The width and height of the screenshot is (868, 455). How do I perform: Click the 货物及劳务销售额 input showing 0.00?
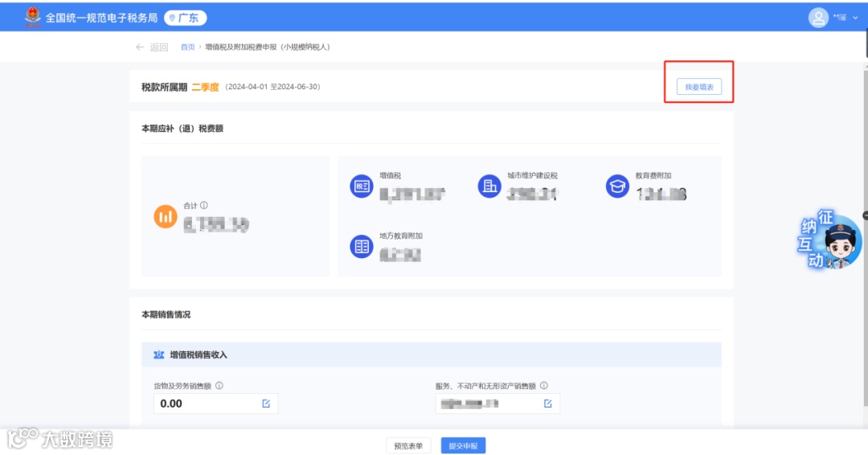click(x=216, y=404)
